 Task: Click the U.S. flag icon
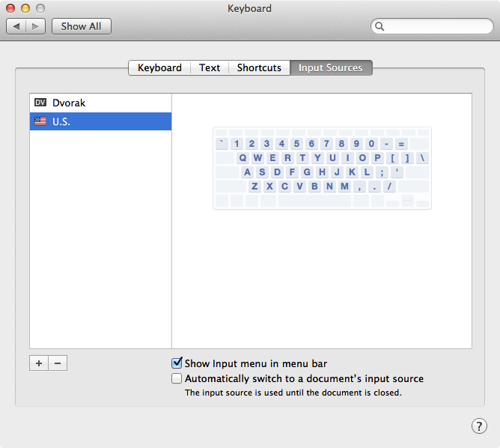40,121
